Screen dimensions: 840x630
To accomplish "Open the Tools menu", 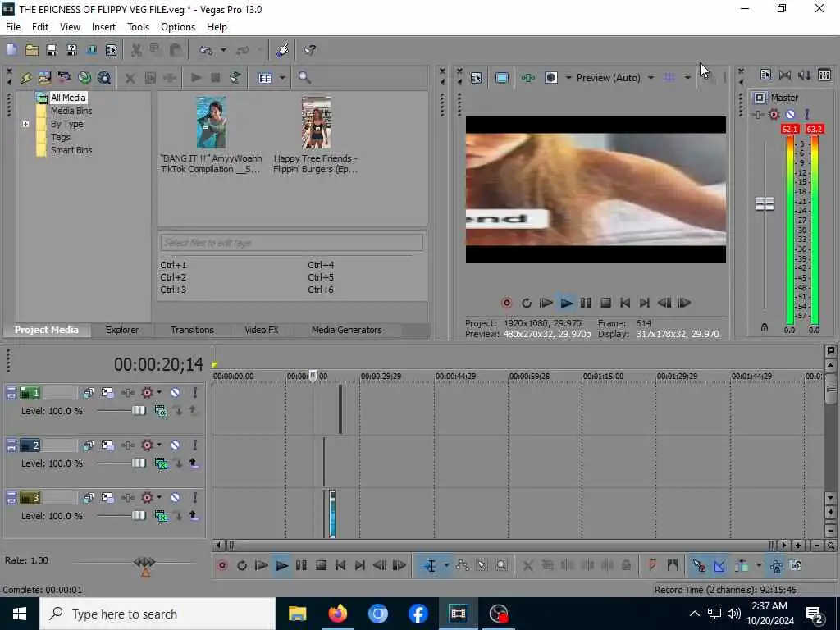I will [x=138, y=27].
